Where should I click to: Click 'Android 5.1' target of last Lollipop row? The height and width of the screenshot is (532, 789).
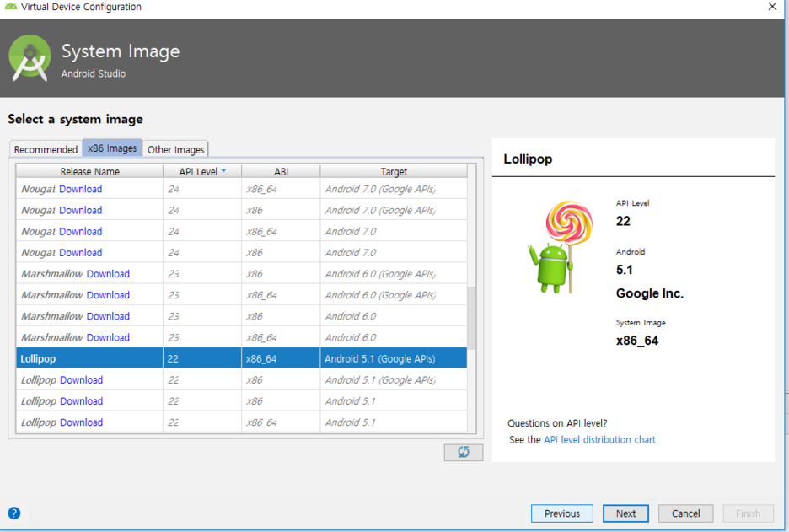point(350,422)
